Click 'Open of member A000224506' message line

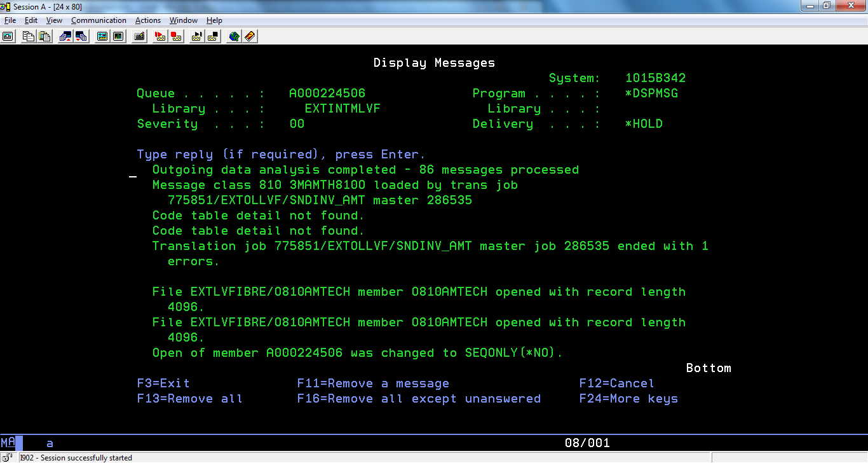point(358,353)
